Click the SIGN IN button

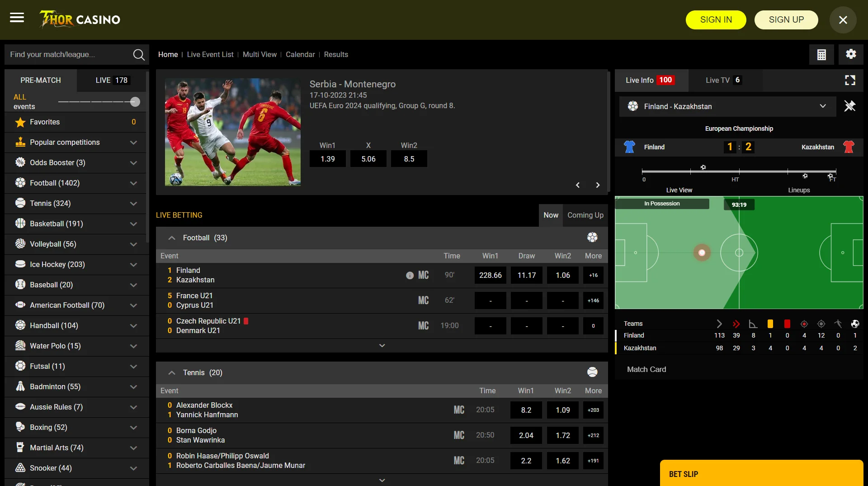click(716, 20)
